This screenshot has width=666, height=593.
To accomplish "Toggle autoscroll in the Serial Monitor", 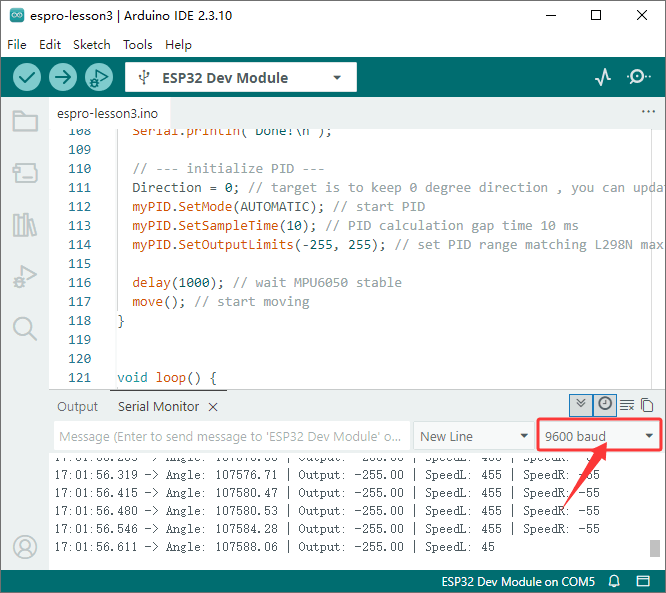I will (581, 405).
